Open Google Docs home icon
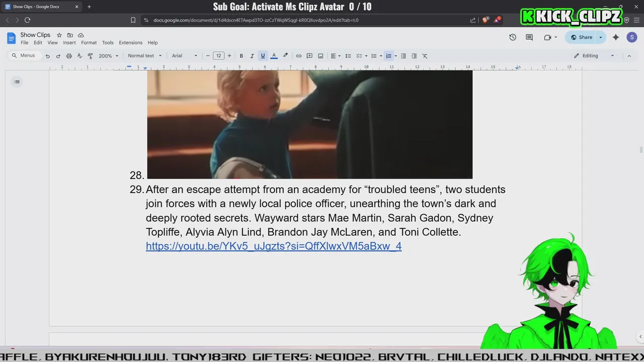The height and width of the screenshot is (362, 644). 11,38
